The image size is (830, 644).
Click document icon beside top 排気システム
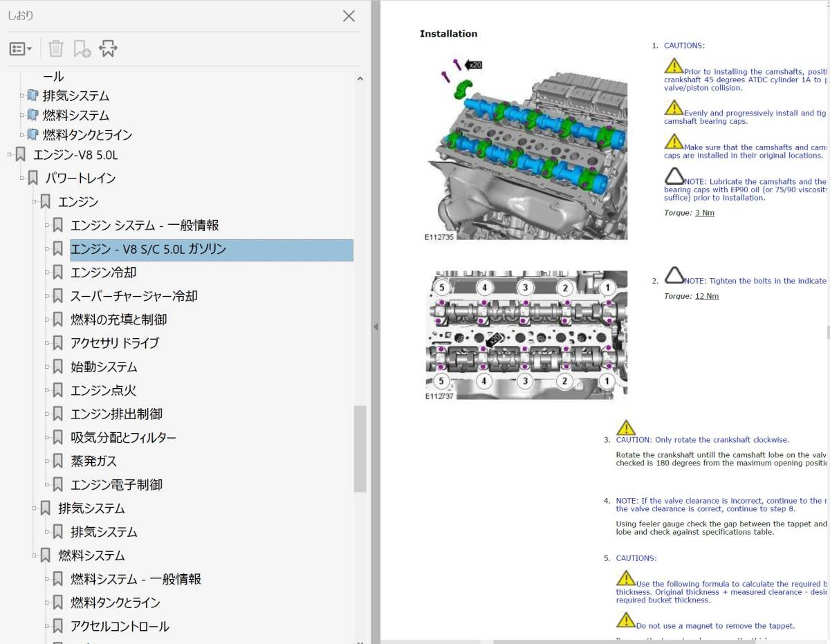tap(33, 95)
